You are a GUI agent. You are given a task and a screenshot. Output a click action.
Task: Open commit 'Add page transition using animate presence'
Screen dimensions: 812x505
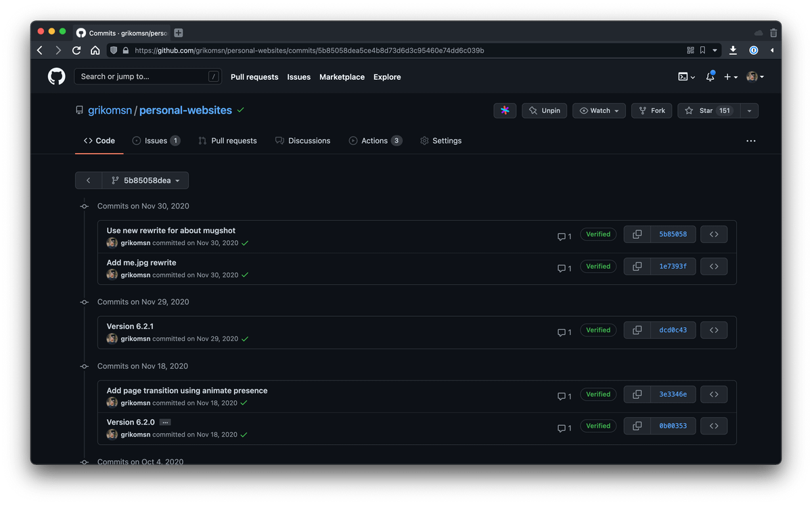(187, 391)
